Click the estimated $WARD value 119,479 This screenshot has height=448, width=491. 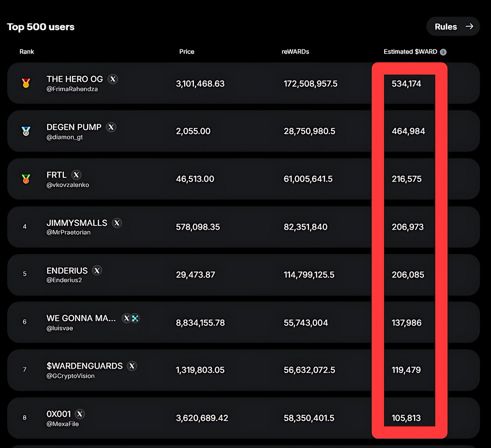click(x=406, y=370)
